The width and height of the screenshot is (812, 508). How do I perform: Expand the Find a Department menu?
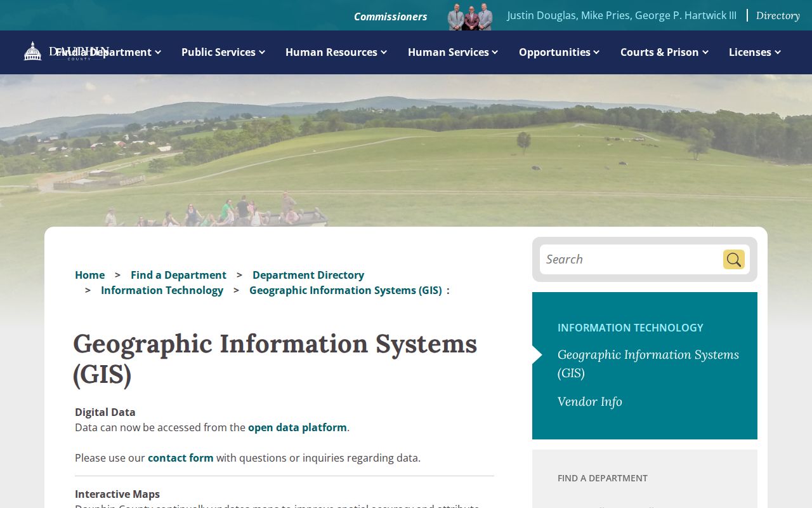point(108,52)
